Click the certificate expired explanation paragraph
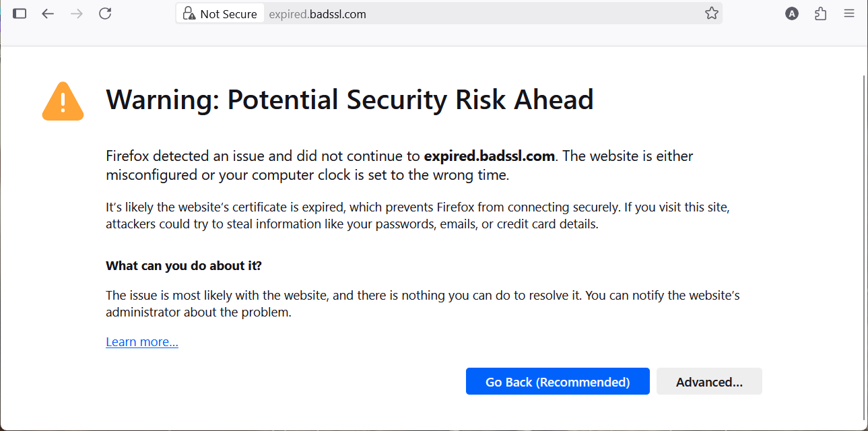This screenshot has width=868, height=431. pyautogui.click(x=418, y=215)
